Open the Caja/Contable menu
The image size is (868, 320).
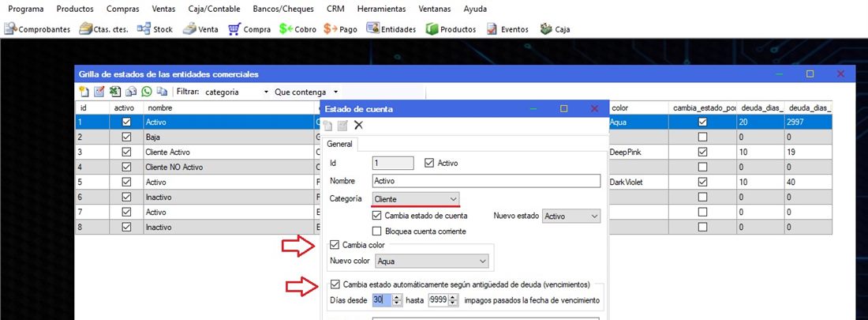(x=215, y=9)
